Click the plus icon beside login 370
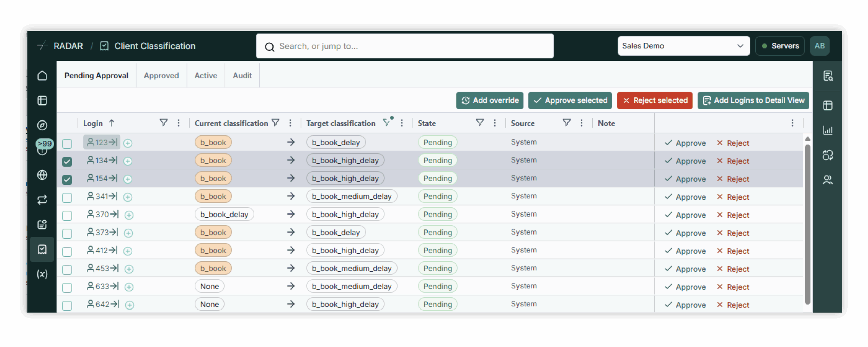Viewport: 868px width, 347px height. 129,215
